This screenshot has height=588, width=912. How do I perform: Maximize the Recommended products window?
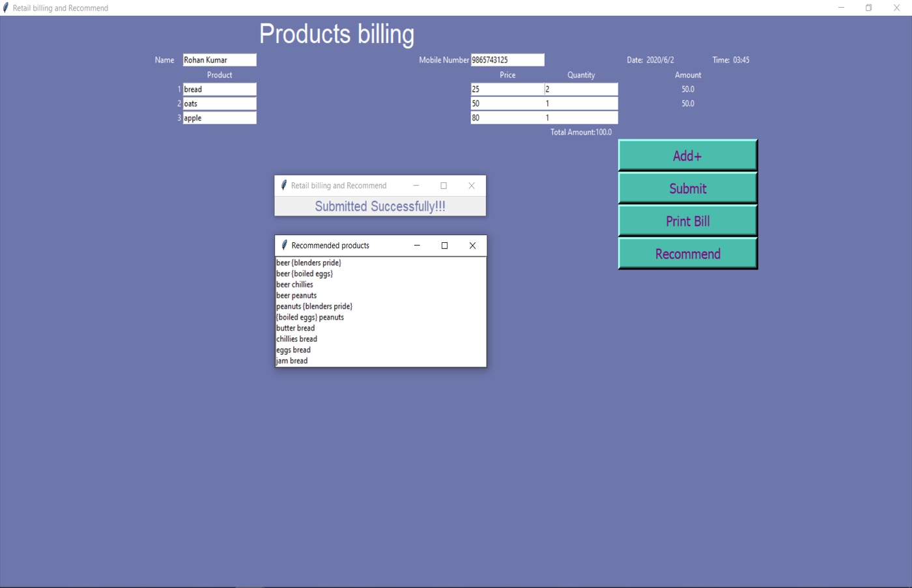click(x=444, y=245)
